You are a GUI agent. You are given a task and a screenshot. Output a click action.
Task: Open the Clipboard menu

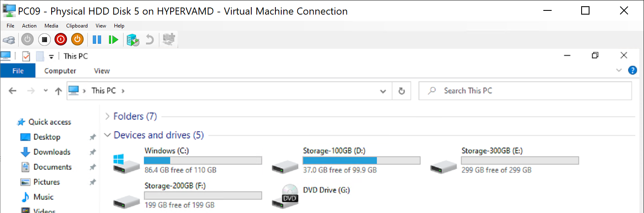(77, 26)
